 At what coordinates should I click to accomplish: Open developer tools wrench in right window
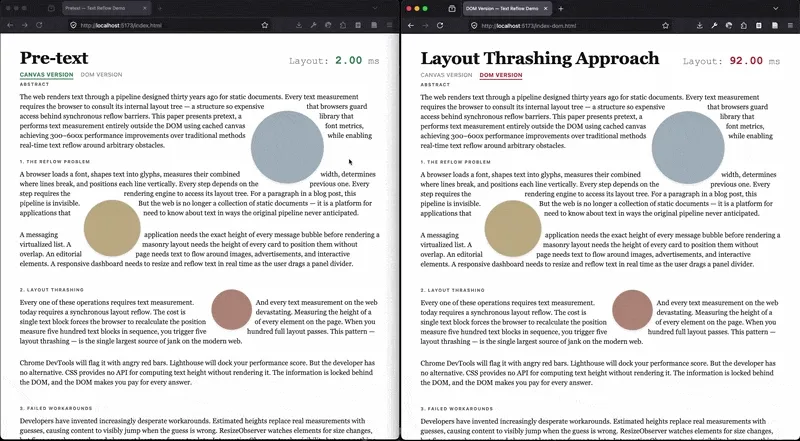tap(714, 26)
